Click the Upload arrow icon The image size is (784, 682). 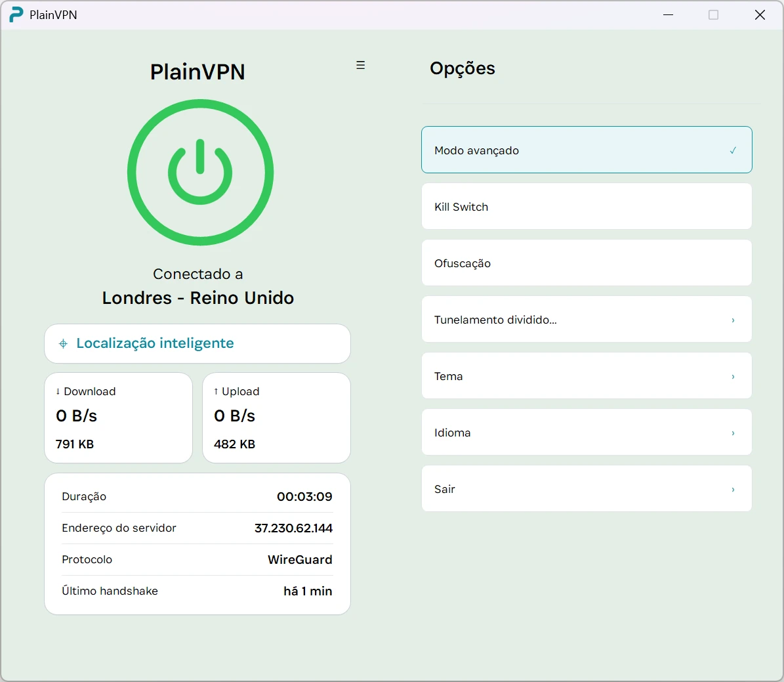pyautogui.click(x=216, y=391)
